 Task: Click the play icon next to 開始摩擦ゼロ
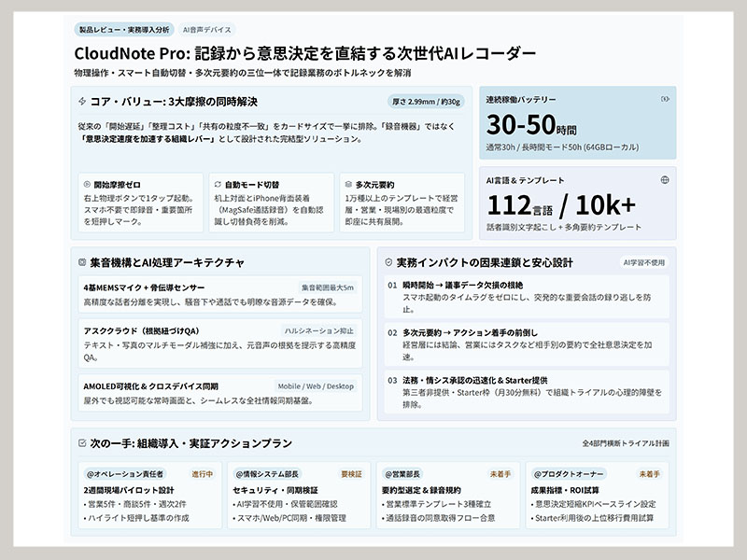[x=87, y=184]
